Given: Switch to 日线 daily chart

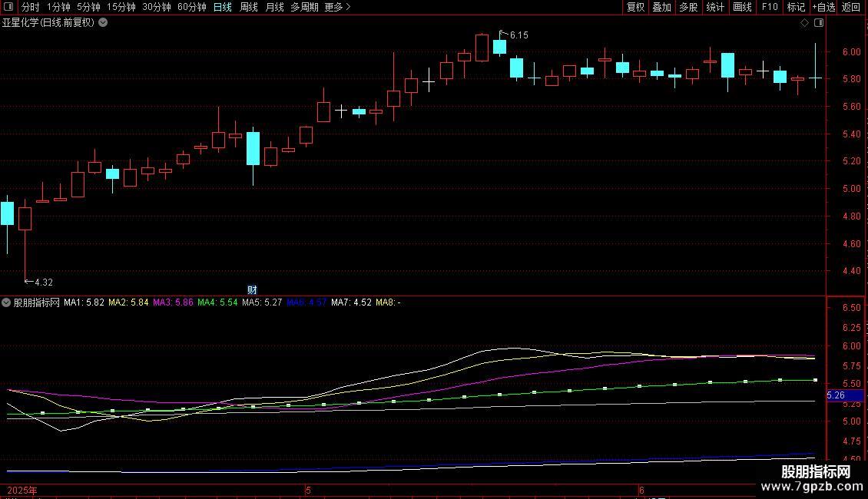Looking at the screenshot, I should [x=223, y=7].
